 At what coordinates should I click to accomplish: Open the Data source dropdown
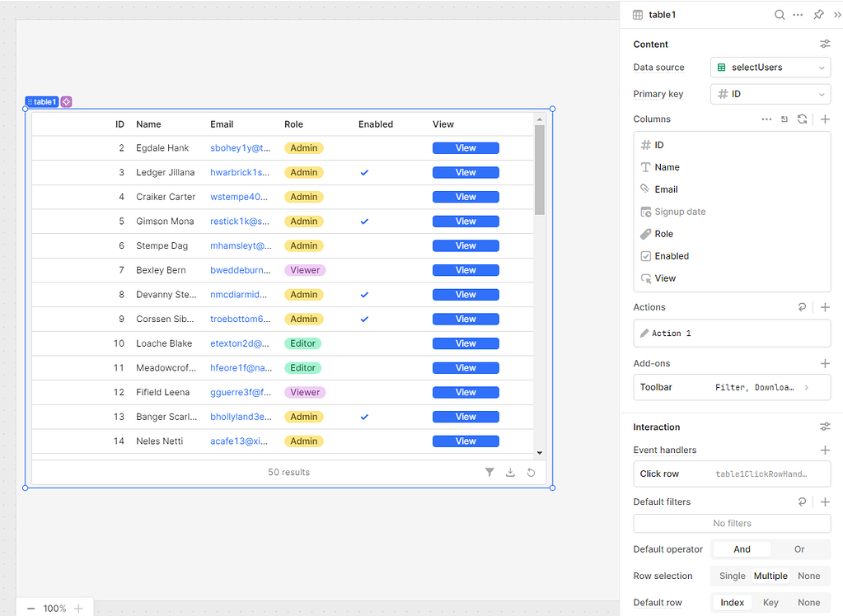[x=770, y=68]
